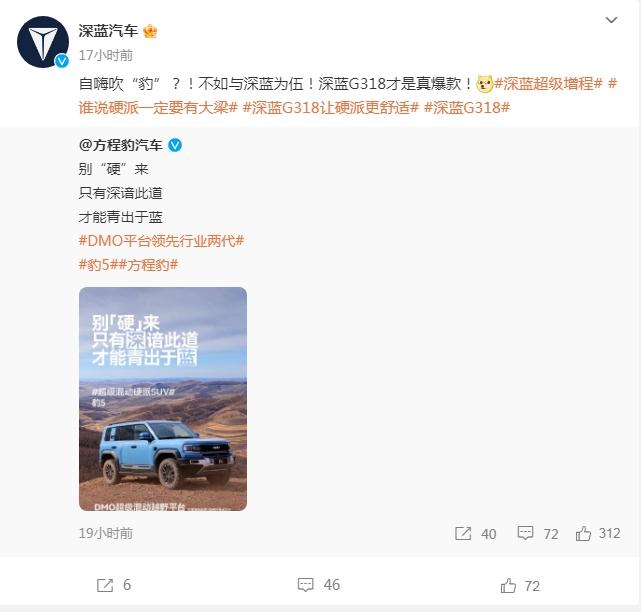
Task: Visit the @方程豹汽车 account link
Action: pos(121,145)
